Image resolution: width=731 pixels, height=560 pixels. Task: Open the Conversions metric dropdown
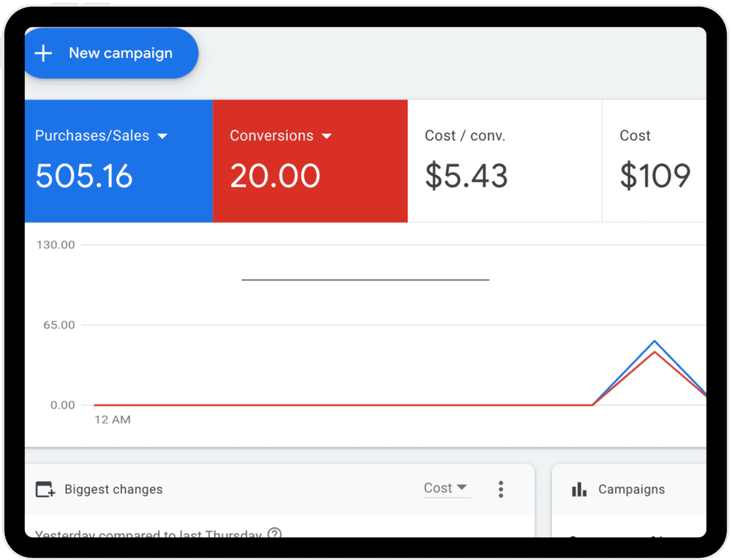click(x=328, y=136)
